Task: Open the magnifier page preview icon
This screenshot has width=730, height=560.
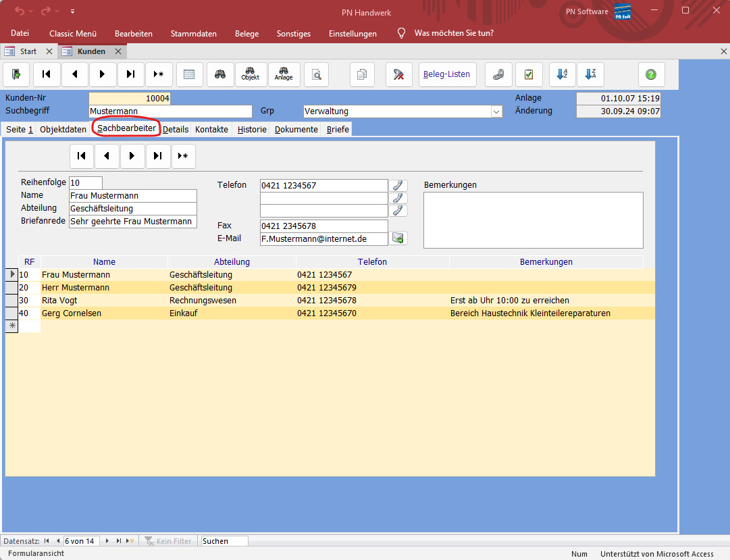Action: 317,74
